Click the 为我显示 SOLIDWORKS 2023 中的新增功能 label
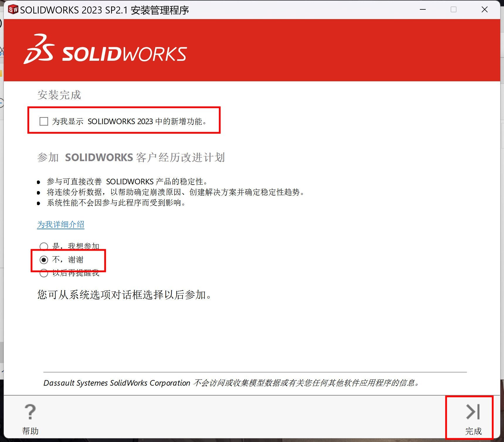The width and height of the screenshot is (504, 442). [129, 121]
